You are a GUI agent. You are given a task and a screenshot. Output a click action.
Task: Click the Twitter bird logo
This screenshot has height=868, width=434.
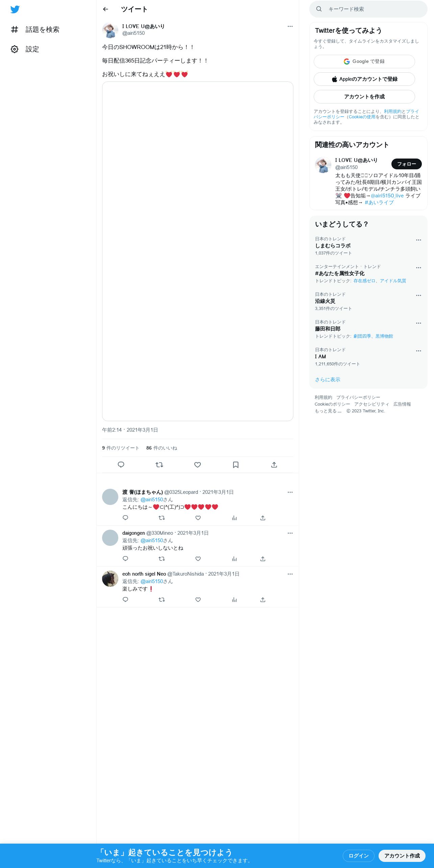[x=15, y=9]
